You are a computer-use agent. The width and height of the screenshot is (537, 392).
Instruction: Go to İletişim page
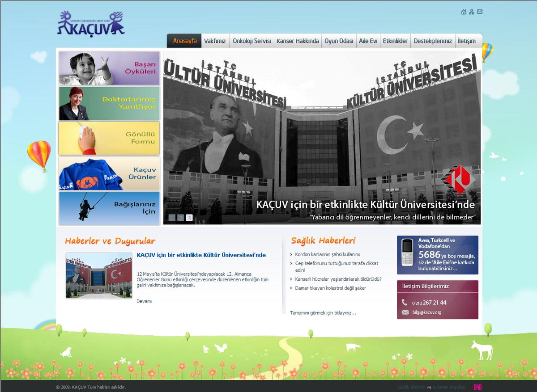pos(467,41)
